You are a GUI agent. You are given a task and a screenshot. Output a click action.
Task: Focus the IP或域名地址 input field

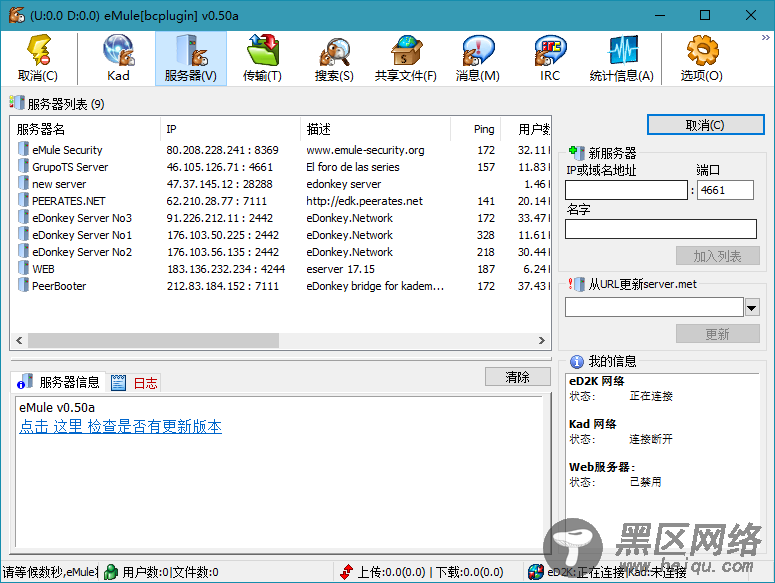pyautogui.click(x=626, y=190)
